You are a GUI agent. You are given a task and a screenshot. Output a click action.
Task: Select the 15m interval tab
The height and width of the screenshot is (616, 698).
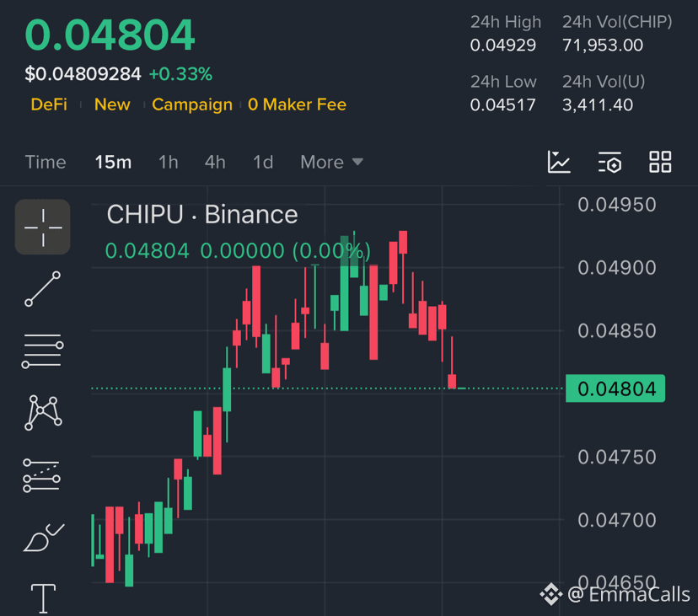[113, 162]
